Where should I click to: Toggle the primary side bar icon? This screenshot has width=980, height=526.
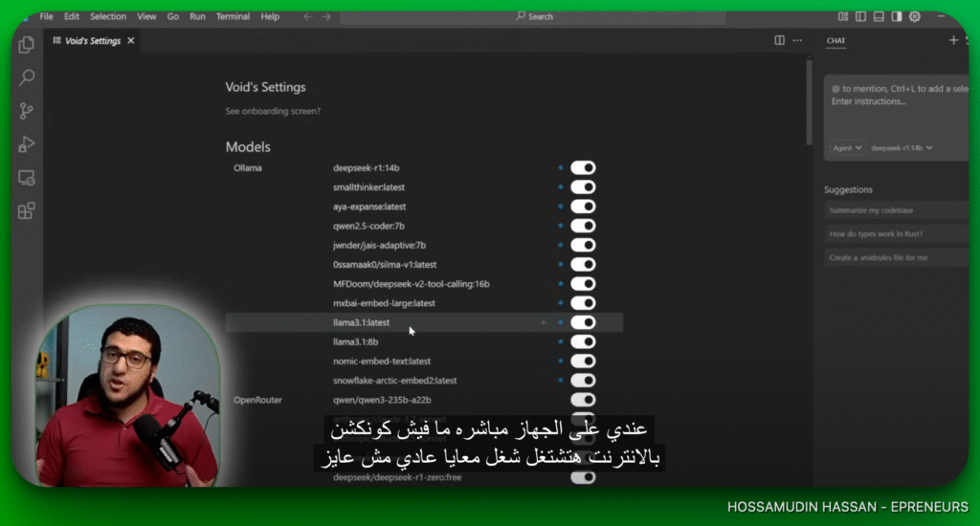(860, 16)
